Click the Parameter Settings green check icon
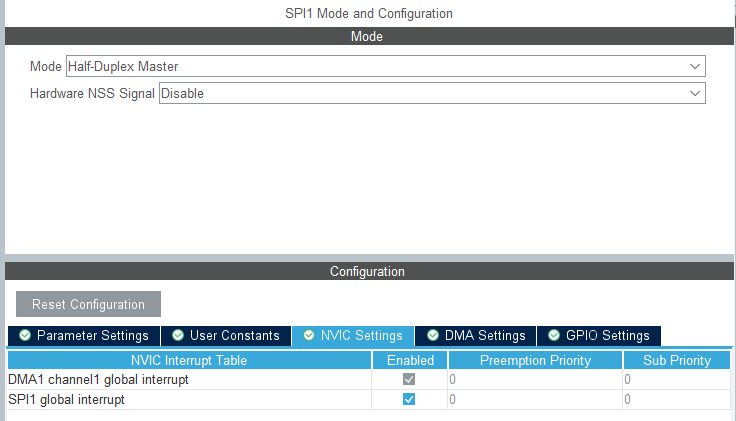The height and width of the screenshot is (421, 736). (25, 336)
